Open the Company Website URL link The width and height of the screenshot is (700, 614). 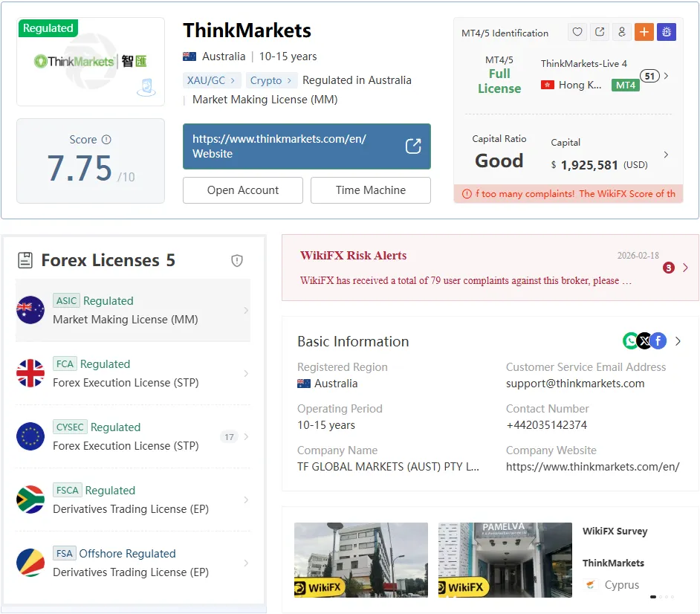pos(592,467)
